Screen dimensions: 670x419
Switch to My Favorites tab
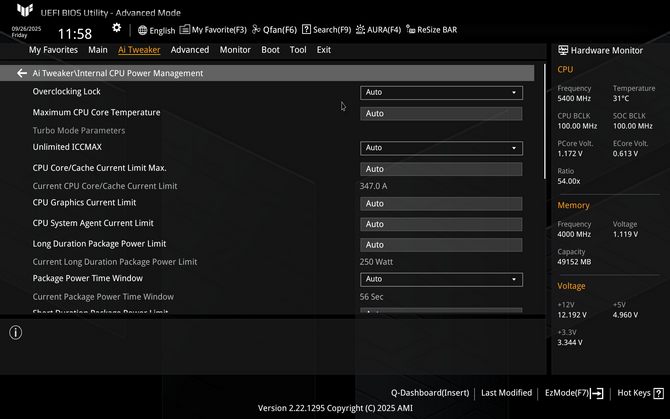point(53,50)
